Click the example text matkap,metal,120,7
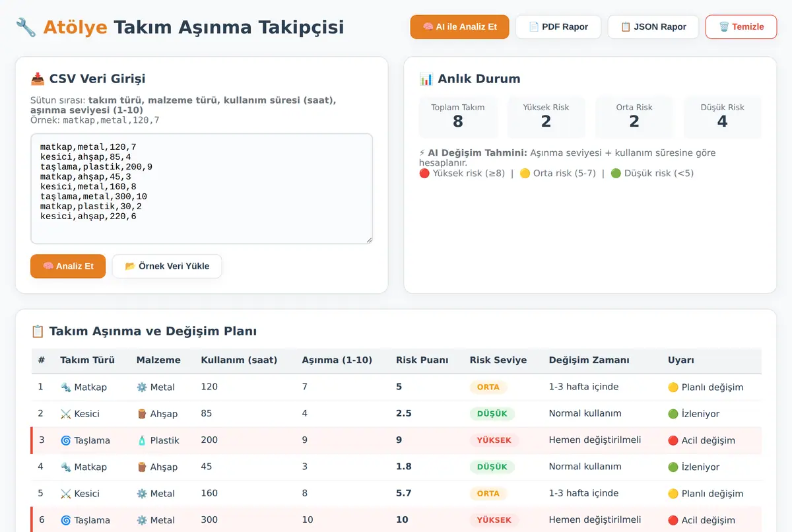This screenshot has height=532, width=792. click(x=111, y=120)
